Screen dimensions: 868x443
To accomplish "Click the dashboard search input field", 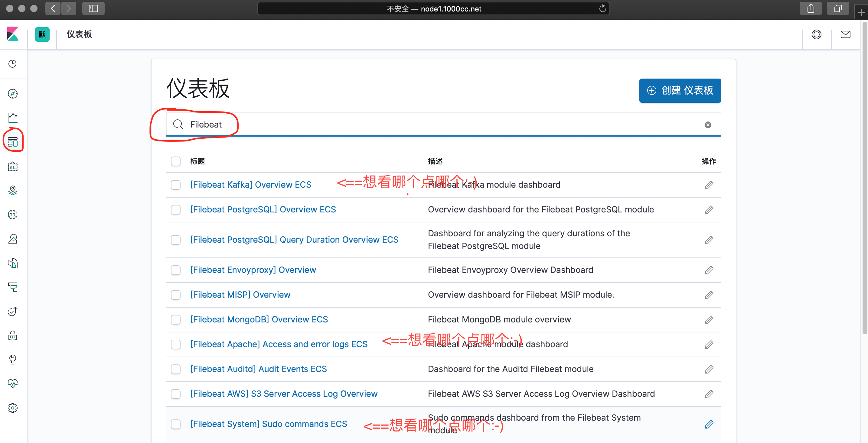I will (438, 124).
